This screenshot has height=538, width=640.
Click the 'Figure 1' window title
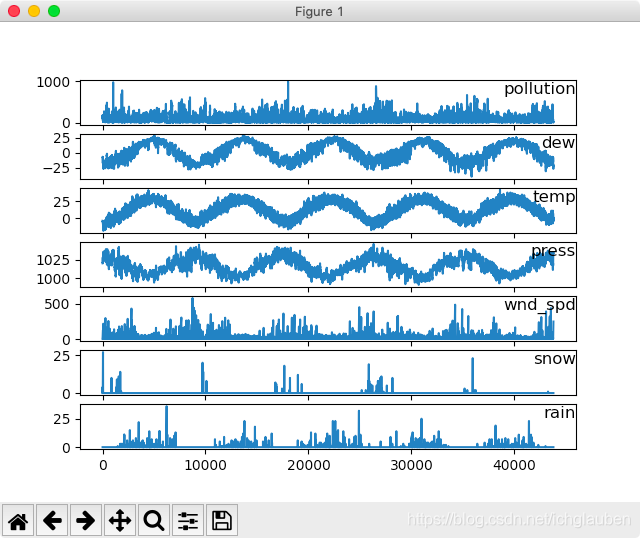(x=319, y=11)
